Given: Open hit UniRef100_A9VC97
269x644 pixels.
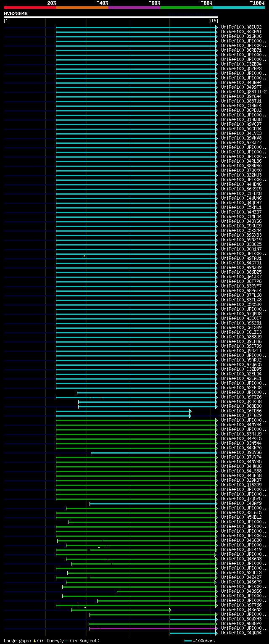Looking at the screenshot, I should pos(241,124).
